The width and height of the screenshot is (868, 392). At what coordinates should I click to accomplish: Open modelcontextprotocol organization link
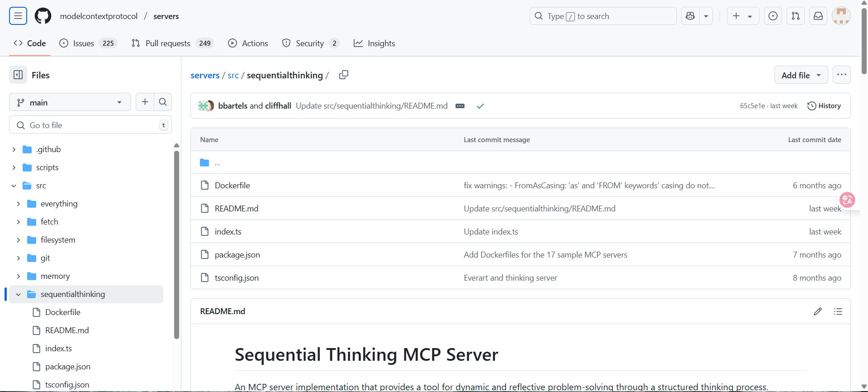99,16
